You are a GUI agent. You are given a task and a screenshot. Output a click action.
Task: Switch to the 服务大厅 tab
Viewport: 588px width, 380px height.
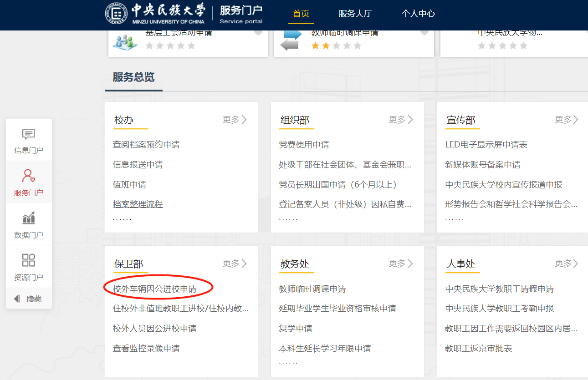pyautogui.click(x=355, y=14)
